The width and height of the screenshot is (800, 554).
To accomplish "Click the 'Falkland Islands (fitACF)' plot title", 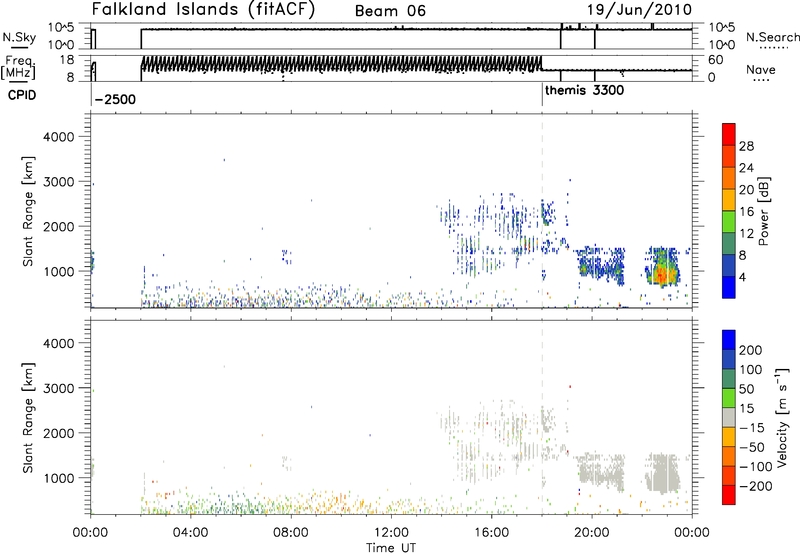I will [203, 10].
